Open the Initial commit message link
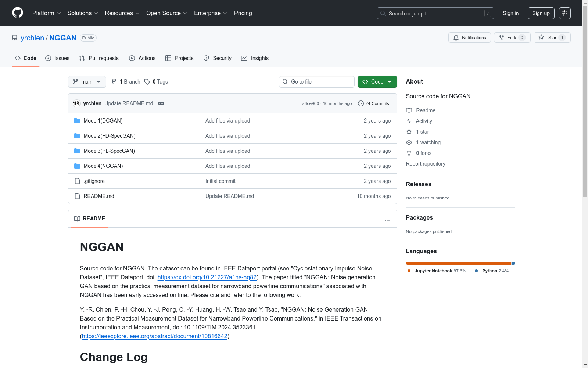The height and width of the screenshot is (368, 588). pos(220,181)
